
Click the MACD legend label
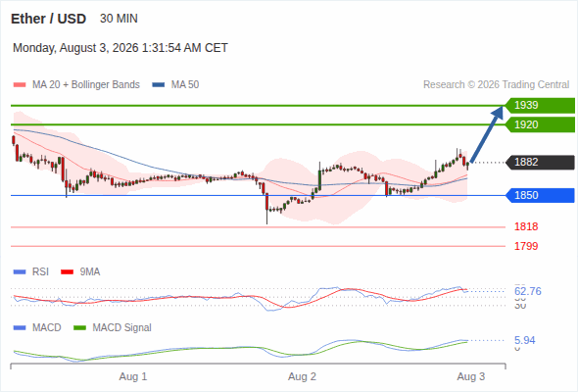[46, 328]
